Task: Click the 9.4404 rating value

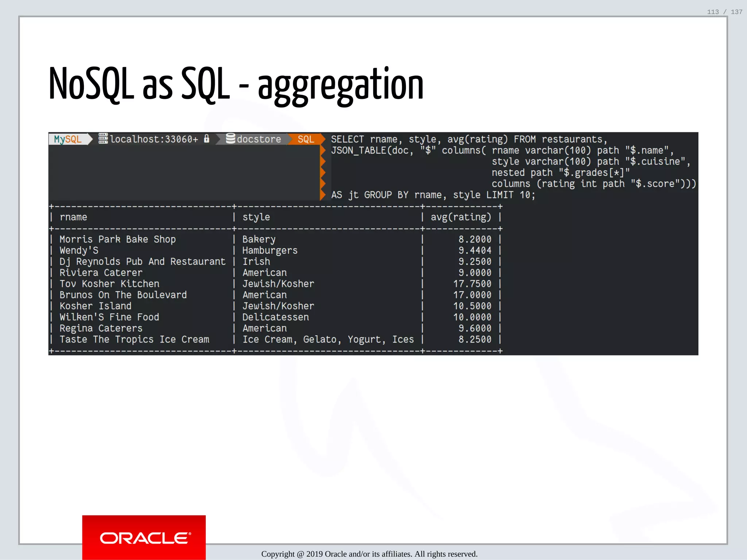Action: [475, 251]
